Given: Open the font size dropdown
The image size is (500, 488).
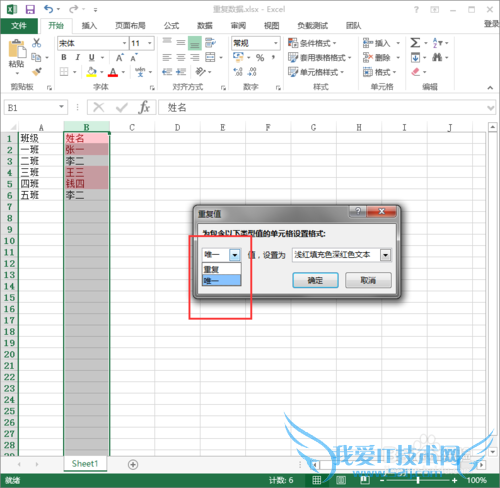Looking at the screenshot, I should point(150,43).
